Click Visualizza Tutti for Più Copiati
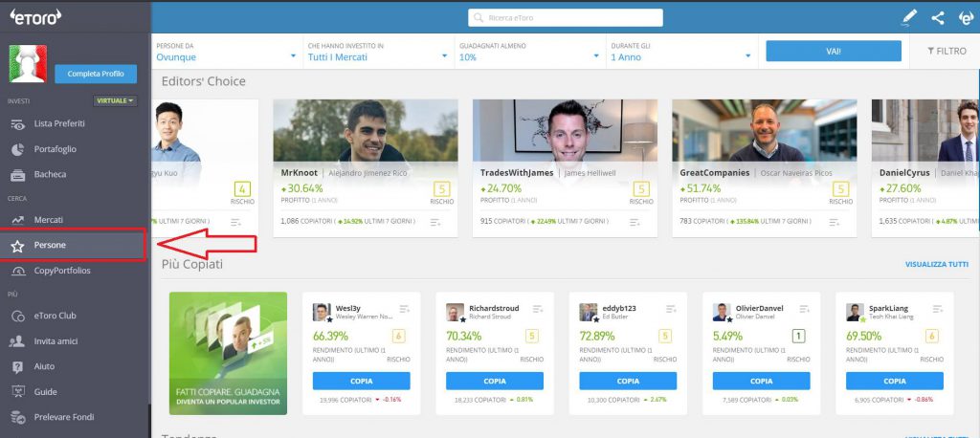Viewport: 980px width, 438px height. (x=937, y=264)
